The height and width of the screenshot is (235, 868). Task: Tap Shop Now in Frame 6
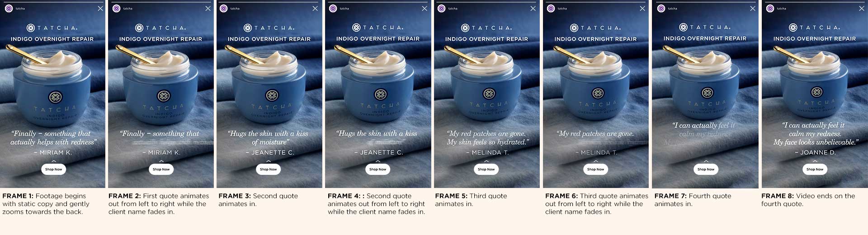point(595,169)
